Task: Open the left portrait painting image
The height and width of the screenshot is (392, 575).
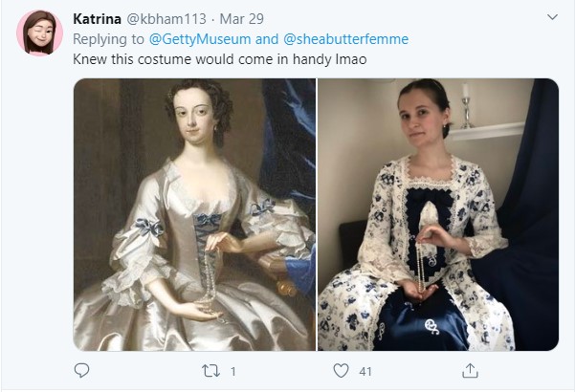Action: [194, 214]
